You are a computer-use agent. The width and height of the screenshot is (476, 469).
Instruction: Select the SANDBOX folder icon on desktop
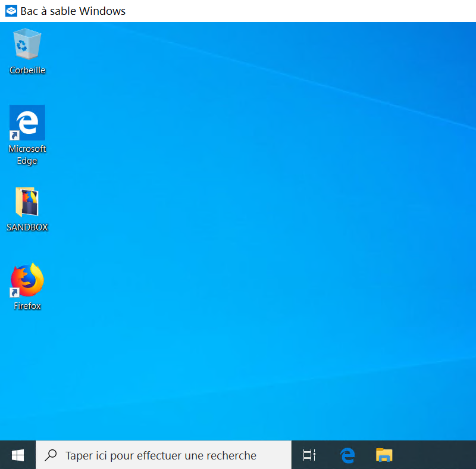tap(27, 202)
